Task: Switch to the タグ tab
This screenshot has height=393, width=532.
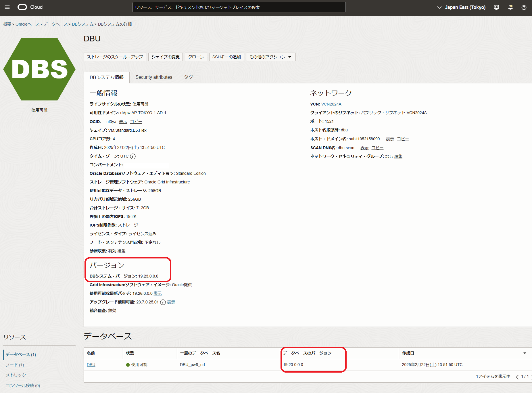Action: pyautogui.click(x=188, y=77)
